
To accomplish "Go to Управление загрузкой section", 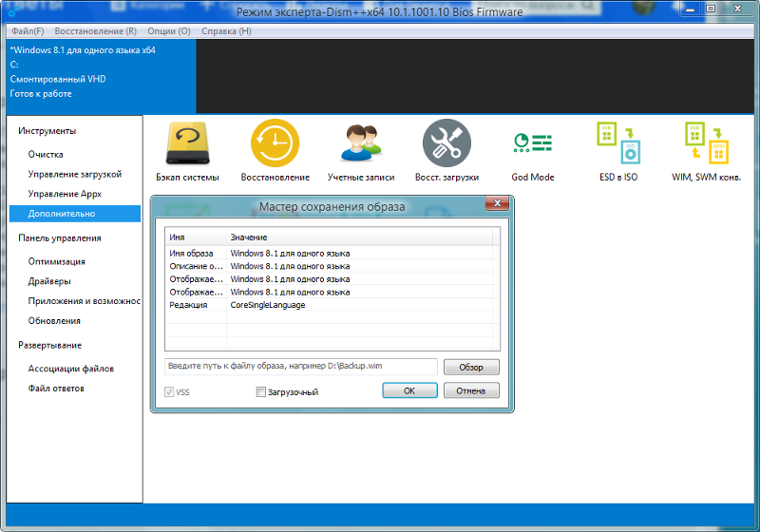I will 75,175.
